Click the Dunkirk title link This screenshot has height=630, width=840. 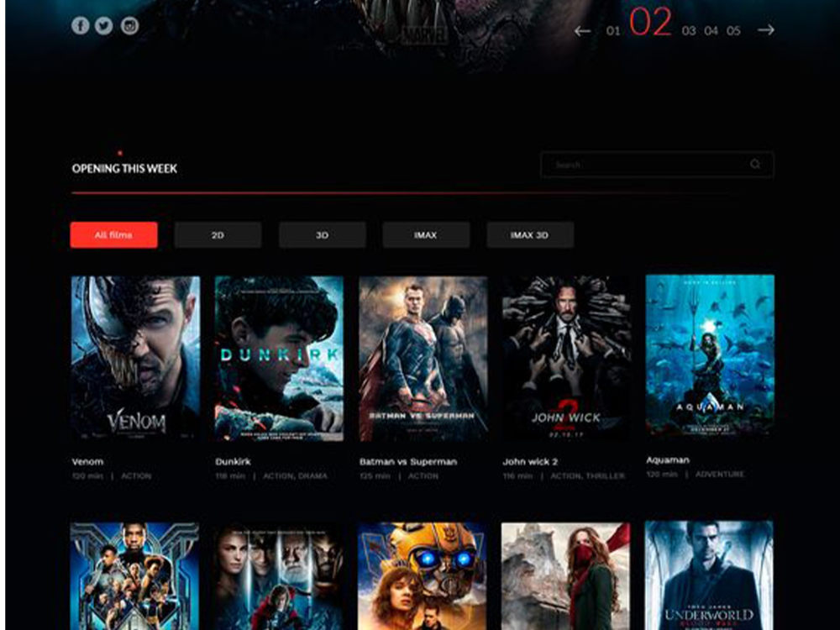click(x=233, y=462)
